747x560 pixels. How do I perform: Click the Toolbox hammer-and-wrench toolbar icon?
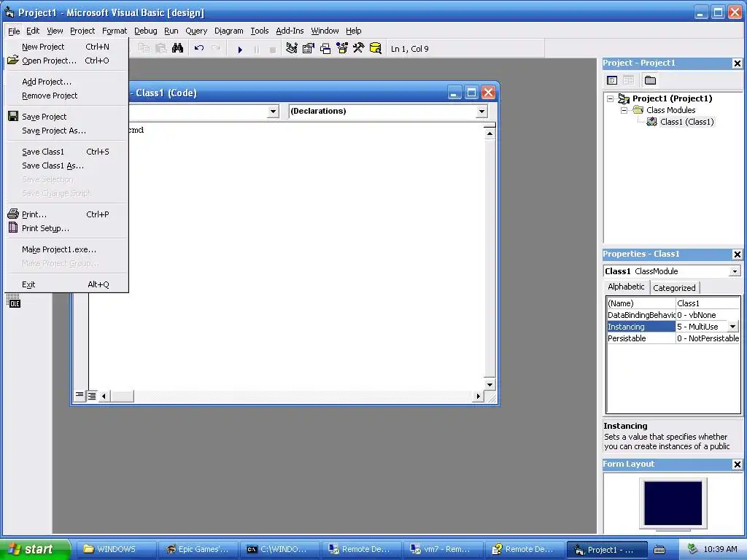click(359, 49)
